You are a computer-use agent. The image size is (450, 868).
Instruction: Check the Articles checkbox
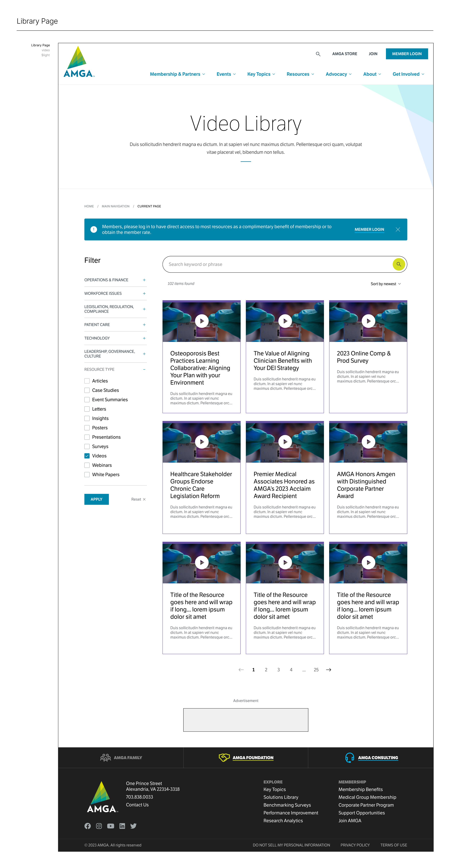click(87, 381)
